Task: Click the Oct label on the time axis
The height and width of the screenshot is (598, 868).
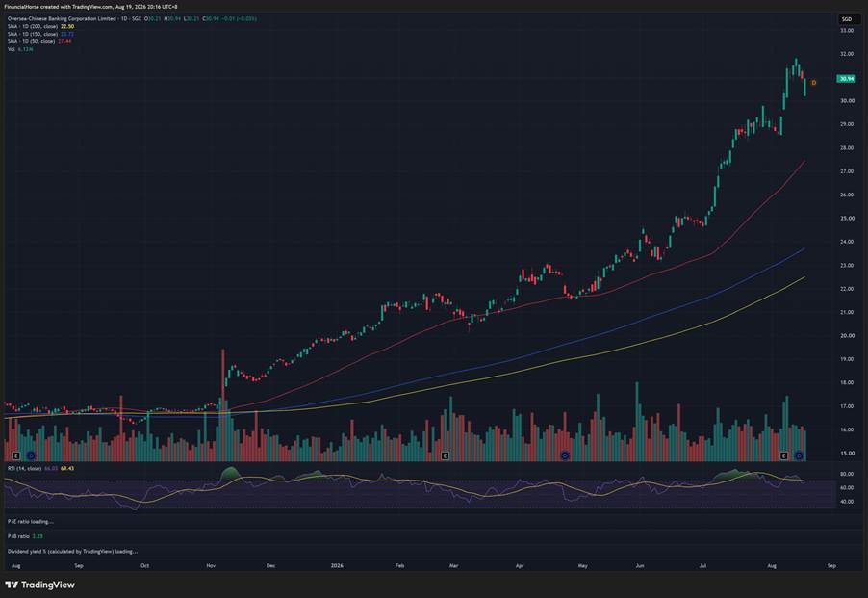Action: [x=144, y=566]
